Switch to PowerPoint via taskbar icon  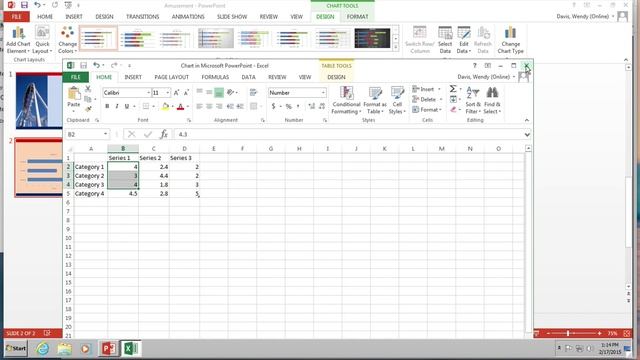(109, 349)
